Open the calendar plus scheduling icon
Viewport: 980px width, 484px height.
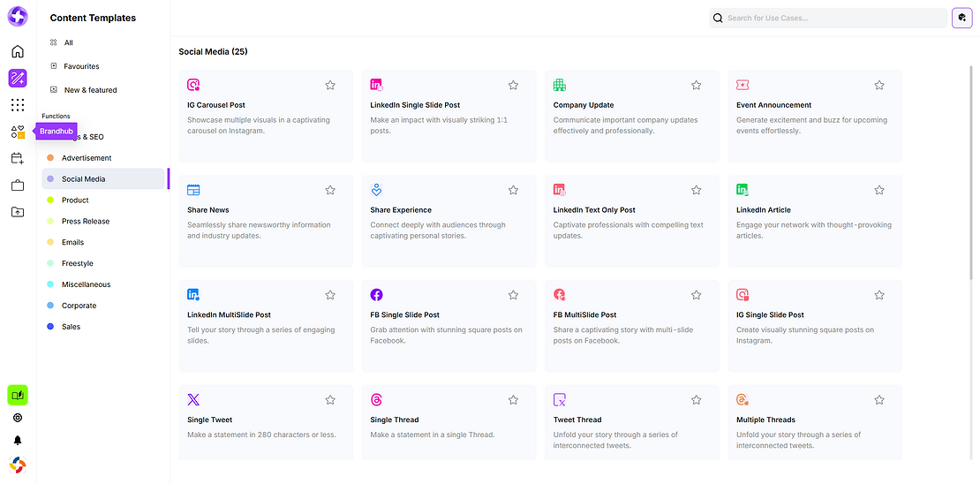(18, 158)
